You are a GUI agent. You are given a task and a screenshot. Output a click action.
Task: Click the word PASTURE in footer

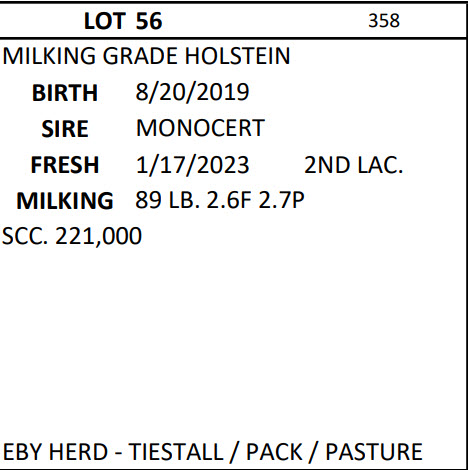click(374, 452)
